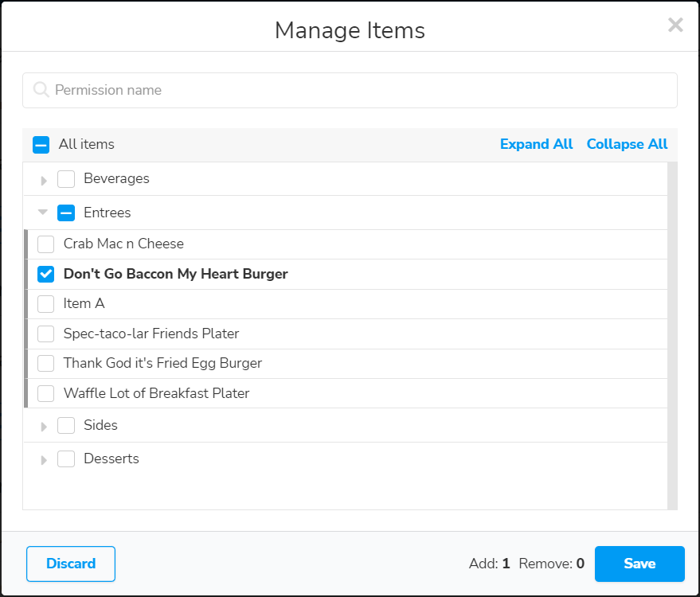Expand the Beverages category
700x597 pixels.
pos(44,180)
